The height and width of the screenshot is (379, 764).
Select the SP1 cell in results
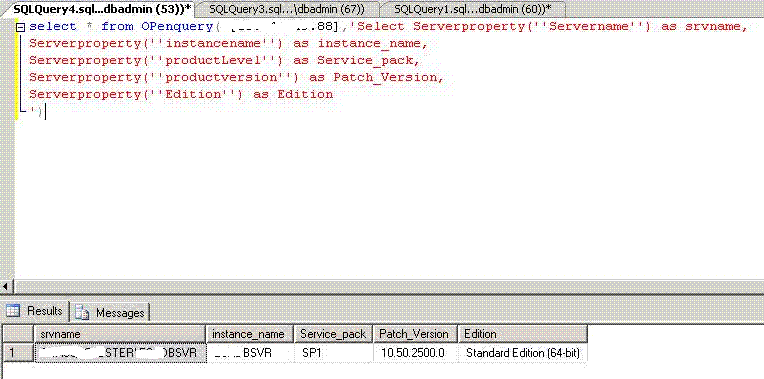[x=334, y=353]
